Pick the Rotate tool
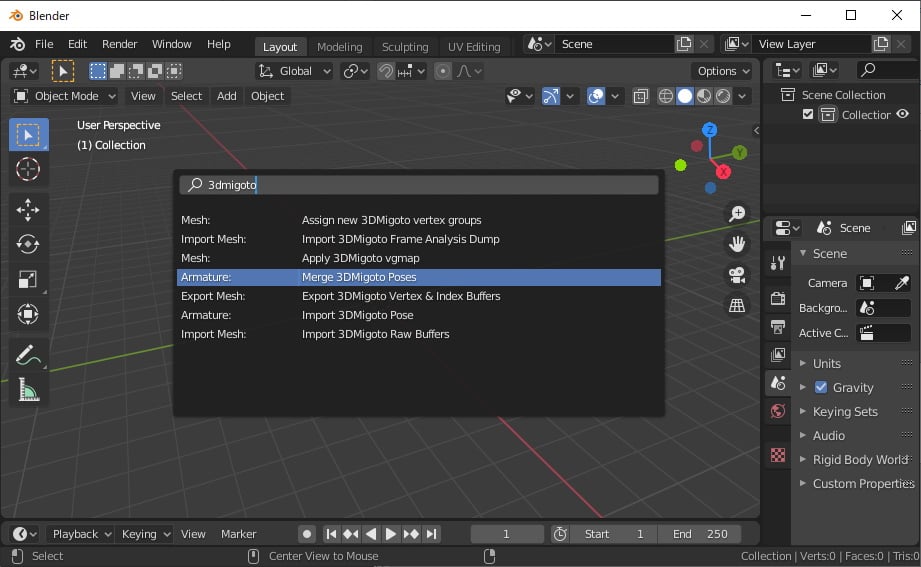Viewport: 921px width, 567px height. click(x=28, y=244)
